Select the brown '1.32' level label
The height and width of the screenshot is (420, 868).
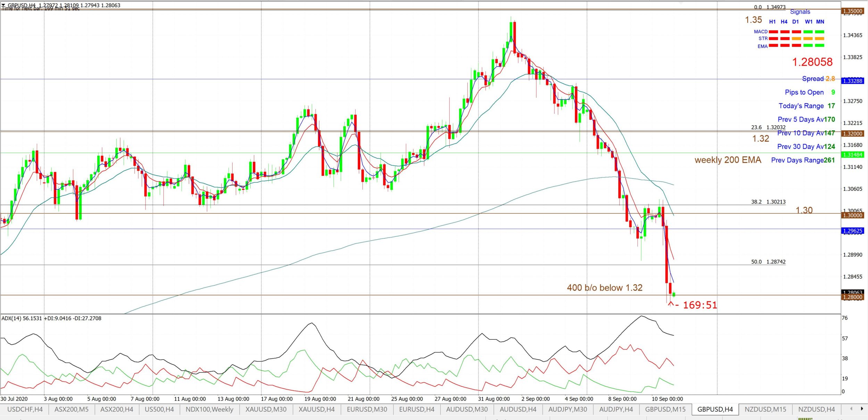pos(761,139)
